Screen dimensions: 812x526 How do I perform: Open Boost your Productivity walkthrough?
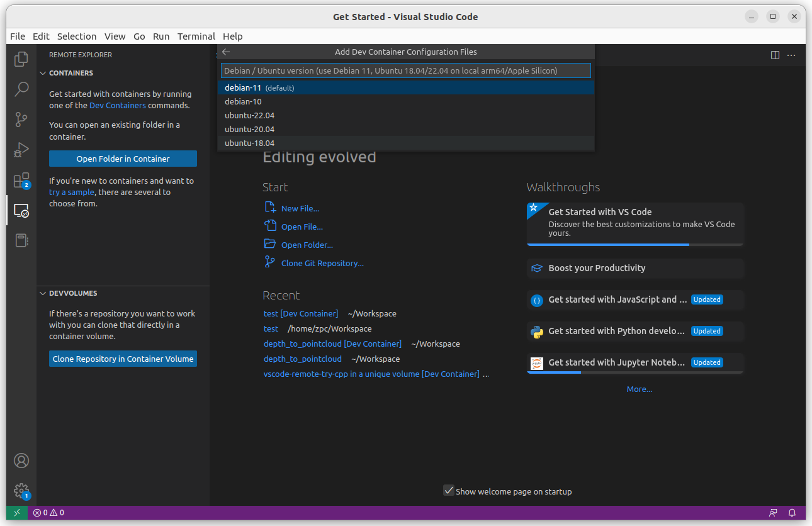(x=635, y=268)
